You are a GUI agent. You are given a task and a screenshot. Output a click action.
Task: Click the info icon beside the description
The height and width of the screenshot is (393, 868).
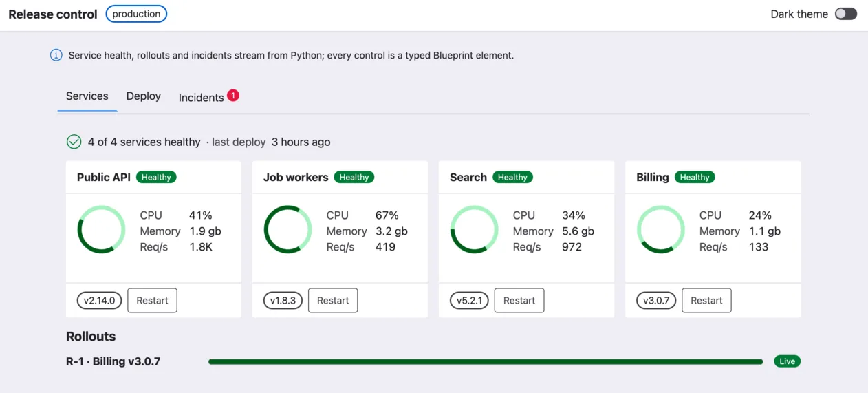click(56, 55)
